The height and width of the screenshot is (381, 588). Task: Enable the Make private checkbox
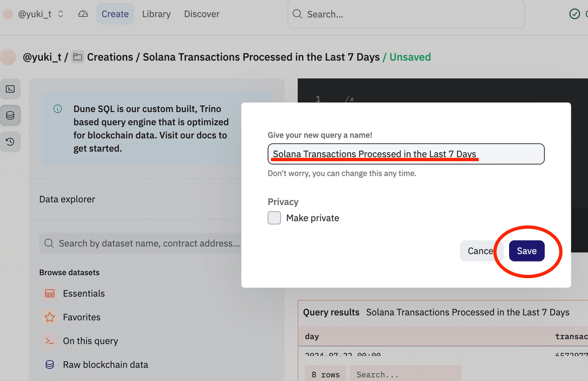pyautogui.click(x=274, y=218)
